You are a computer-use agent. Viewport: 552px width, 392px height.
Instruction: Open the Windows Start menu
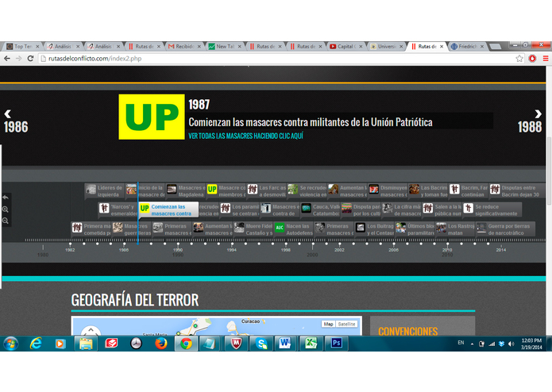click(11, 344)
